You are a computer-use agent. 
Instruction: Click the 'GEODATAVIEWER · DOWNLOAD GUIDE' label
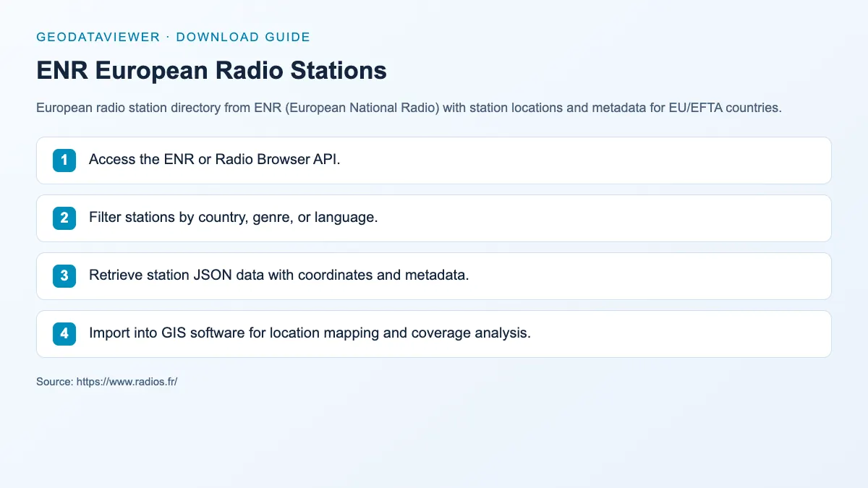point(174,37)
